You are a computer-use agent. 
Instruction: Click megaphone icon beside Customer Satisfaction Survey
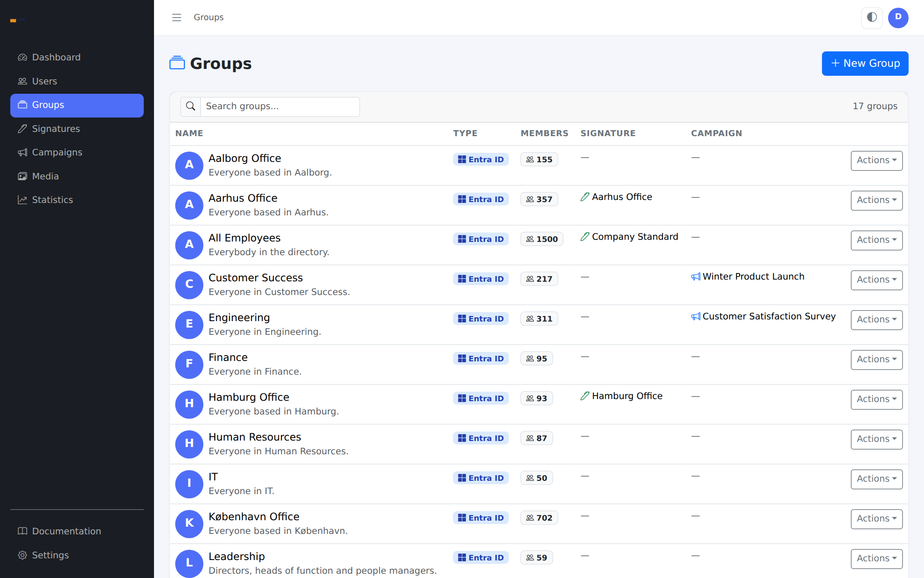pyautogui.click(x=696, y=316)
